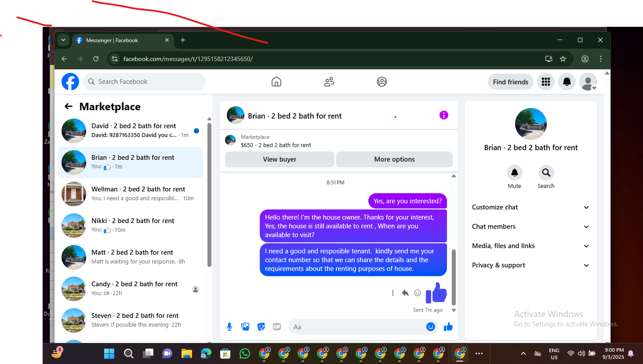643x364 pixels.
Task: Open File Explorer from the taskbar
Action: [187, 353]
